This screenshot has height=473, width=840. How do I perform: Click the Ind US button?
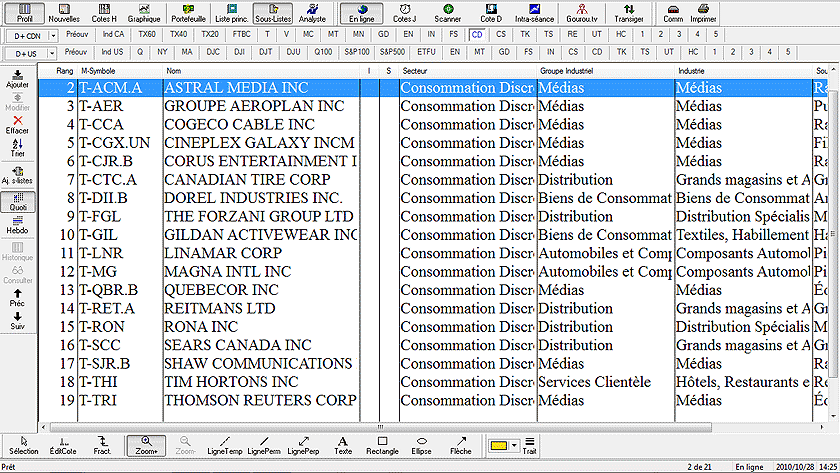coord(112,52)
